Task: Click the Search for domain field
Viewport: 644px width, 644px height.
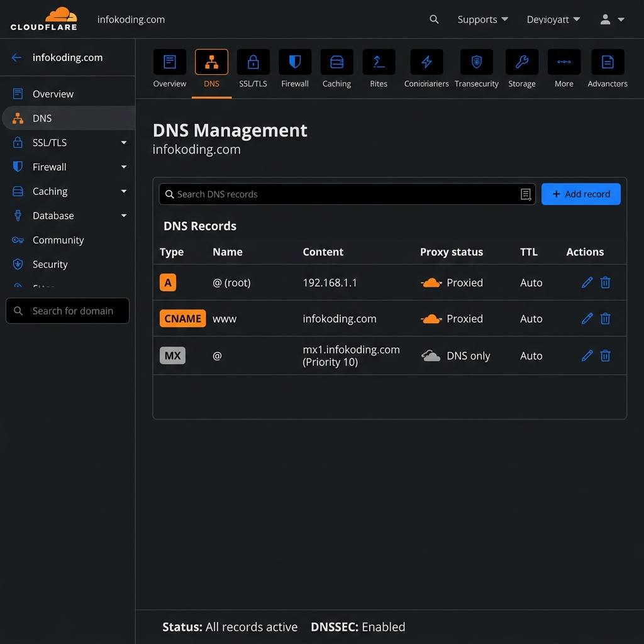Action: (x=67, y=311)
